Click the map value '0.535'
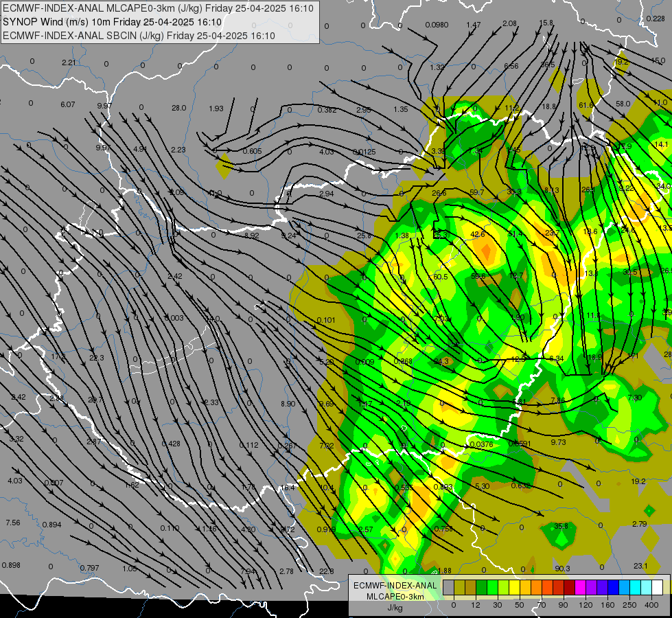This screenshot has width=672, height=618. 404,488
